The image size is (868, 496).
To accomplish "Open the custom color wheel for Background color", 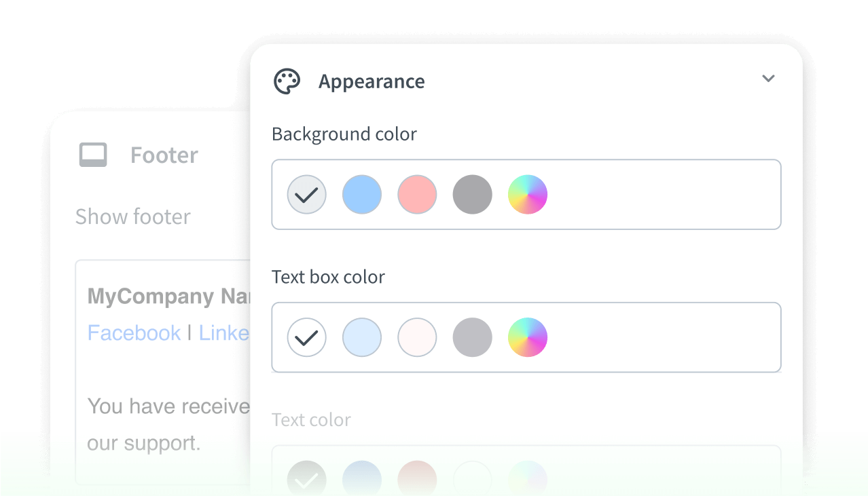I will pyautogui.click(x=528, y=195).
